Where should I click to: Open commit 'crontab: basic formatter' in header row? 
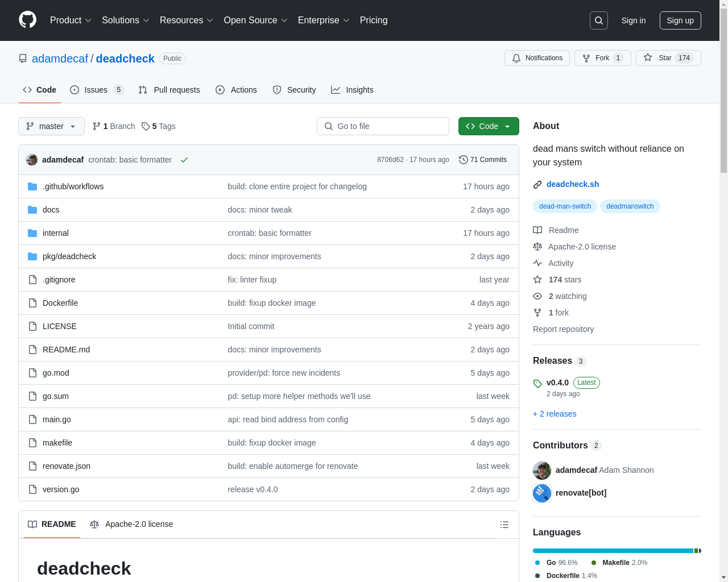[130, 160]
